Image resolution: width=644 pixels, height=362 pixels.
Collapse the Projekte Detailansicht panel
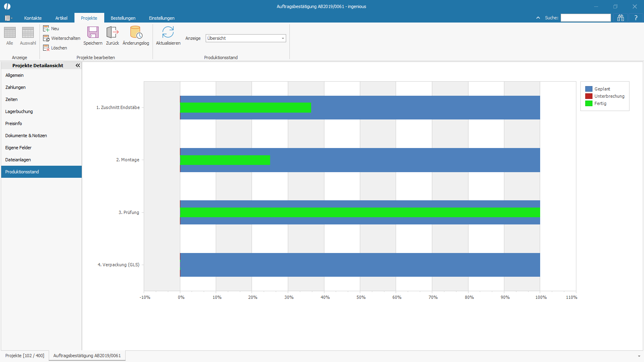(x=78, y=65)
